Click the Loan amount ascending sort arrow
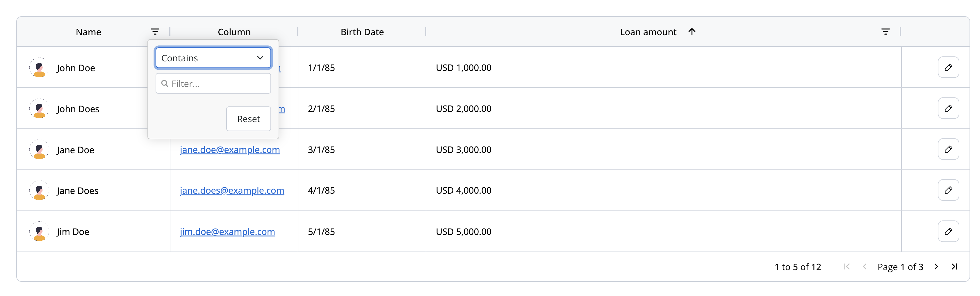 (x=692, y=32)
